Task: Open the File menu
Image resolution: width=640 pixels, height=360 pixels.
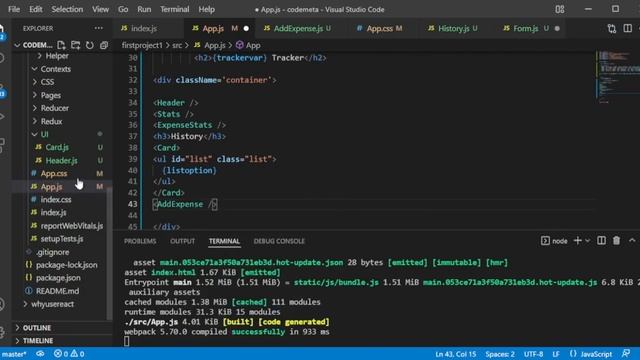Action: [x=14, y=9]
